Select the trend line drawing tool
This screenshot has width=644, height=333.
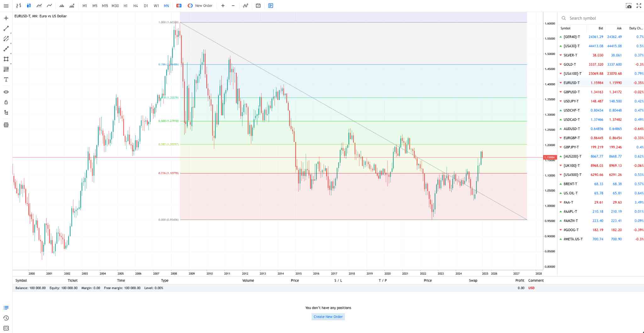6,29
